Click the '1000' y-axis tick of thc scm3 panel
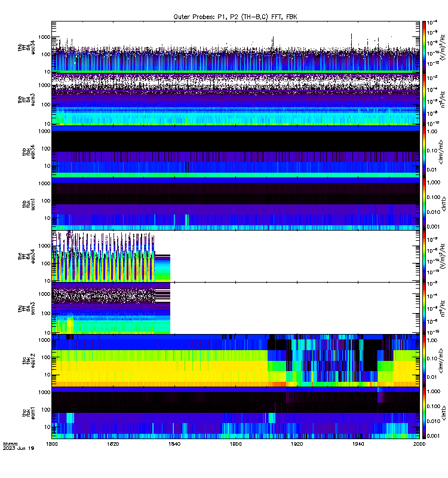This screenshot has width=448, height=478. coord(44,294)
